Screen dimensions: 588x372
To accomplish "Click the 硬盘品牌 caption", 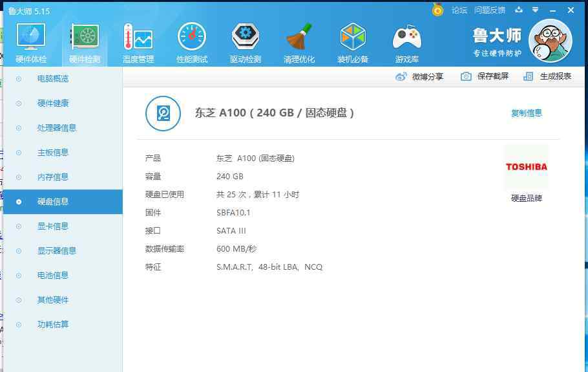I will click(x=527, y=198).
